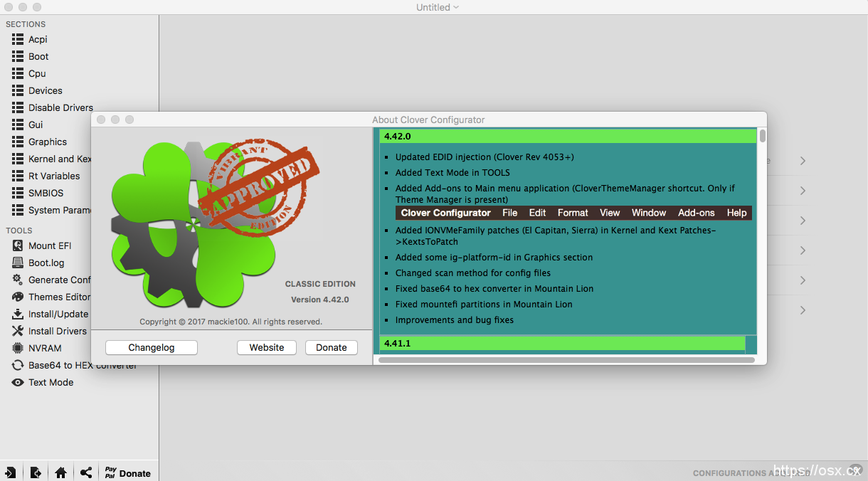The height and width of the screenshot is (481, 868).
Task: Click 'Added IONVMeFamily patches' changelog line
Action: 556,236
